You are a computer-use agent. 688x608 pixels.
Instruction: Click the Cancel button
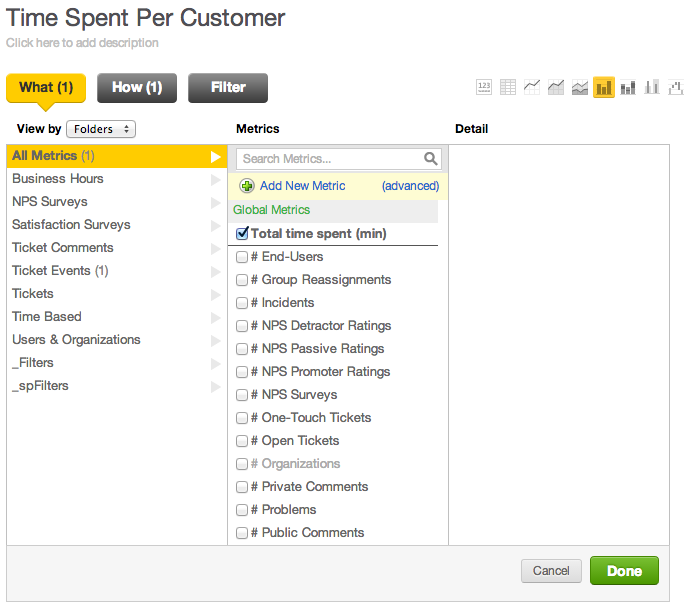tap(551, 571)
